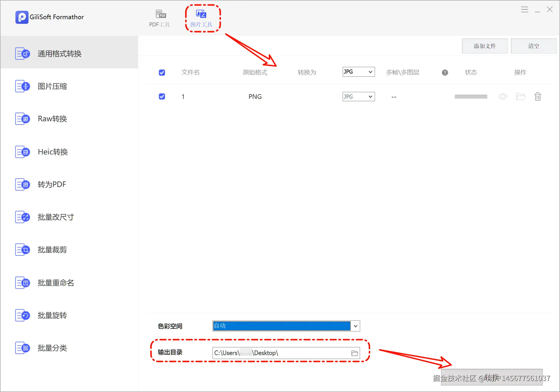The height and width of the screenshot is (392, 560).
Task: Click the 清空 clear button
Action: tap(533, 46)
